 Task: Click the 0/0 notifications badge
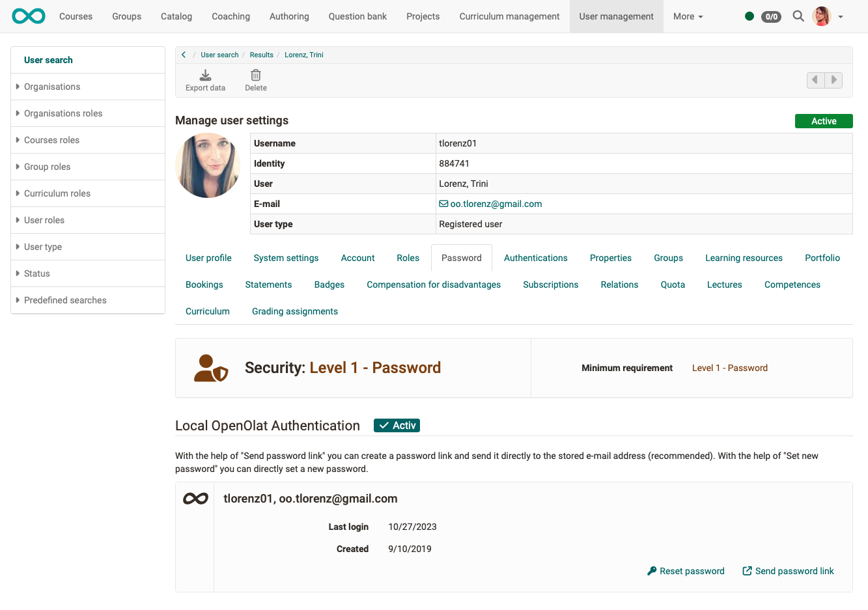pyautogui.click(x=771, y=17)
